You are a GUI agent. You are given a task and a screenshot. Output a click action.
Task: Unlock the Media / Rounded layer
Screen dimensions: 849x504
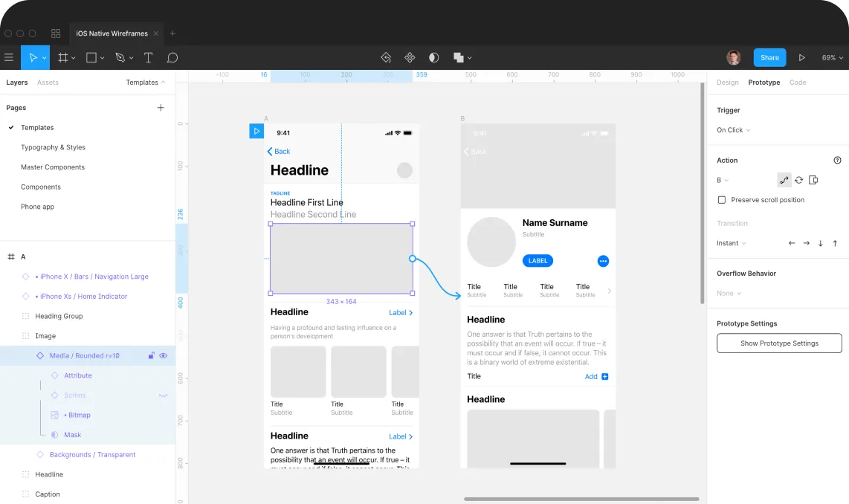pyautogui.click(x=151, y=355)
